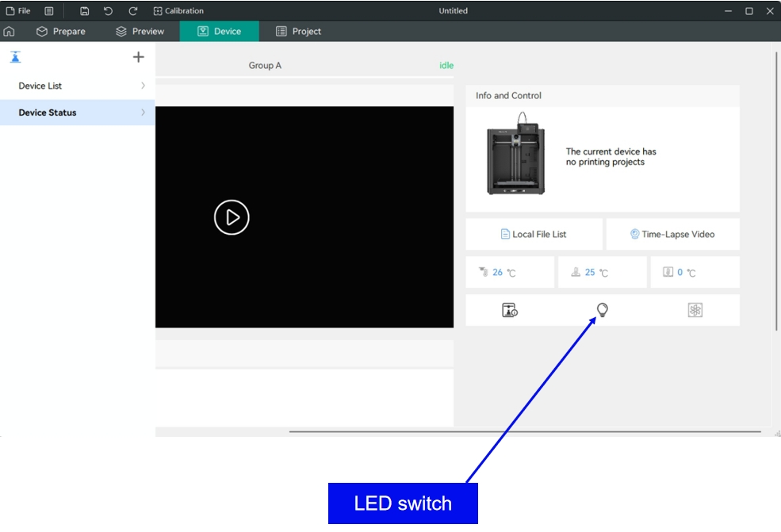The image size is (781, 532).
Task: Click the Undo icon
Action: click(x=109, y=10)
